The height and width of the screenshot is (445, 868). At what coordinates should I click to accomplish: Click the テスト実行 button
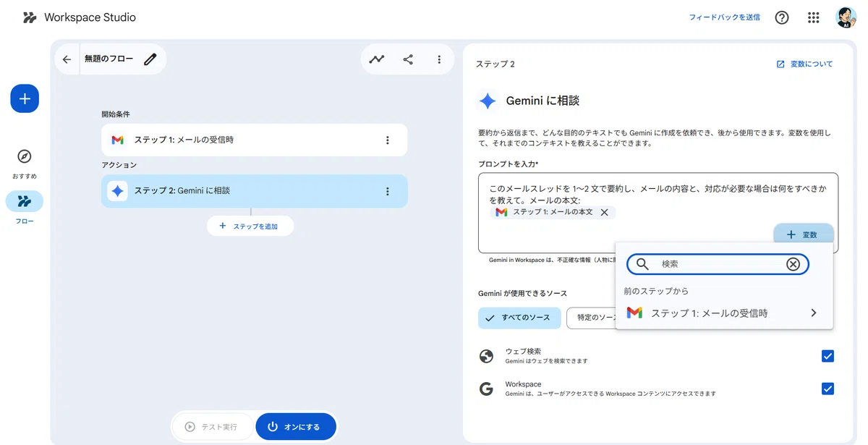click(x=212, y=427)
